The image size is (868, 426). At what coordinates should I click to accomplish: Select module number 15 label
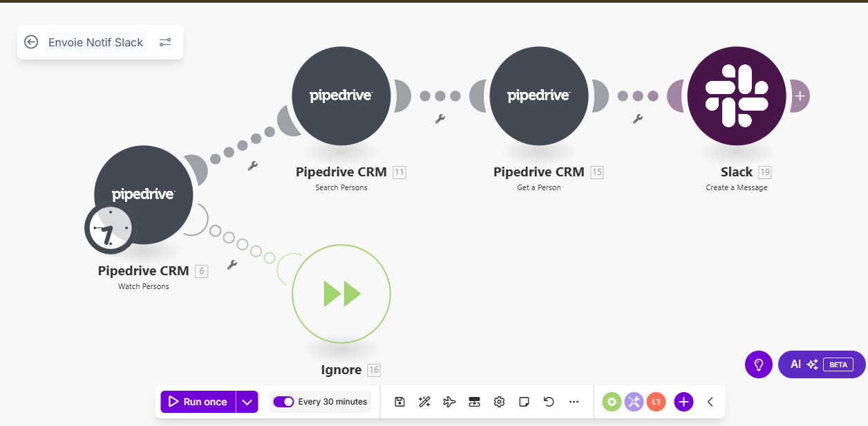(x=597, y=172)
